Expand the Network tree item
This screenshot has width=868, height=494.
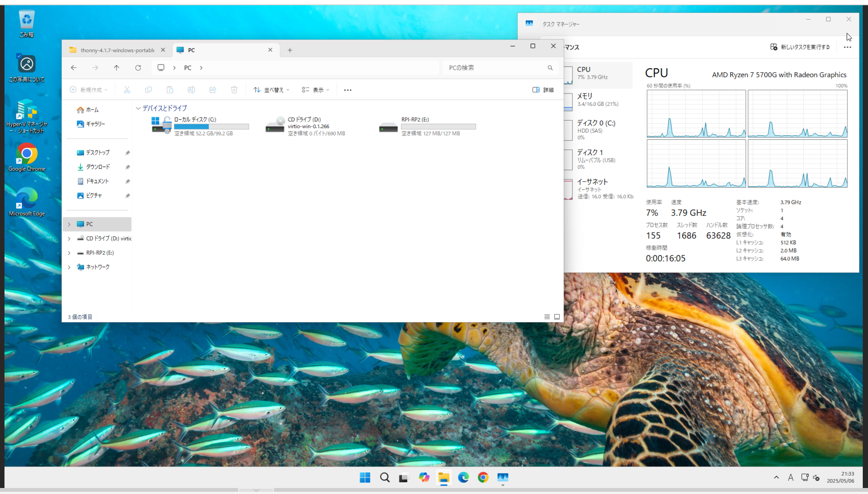69,267
